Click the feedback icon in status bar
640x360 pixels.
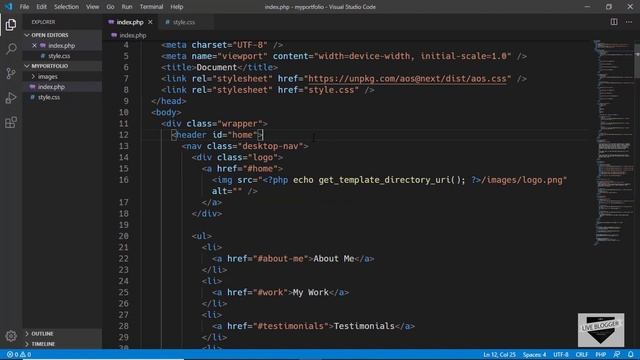(617, 355)
